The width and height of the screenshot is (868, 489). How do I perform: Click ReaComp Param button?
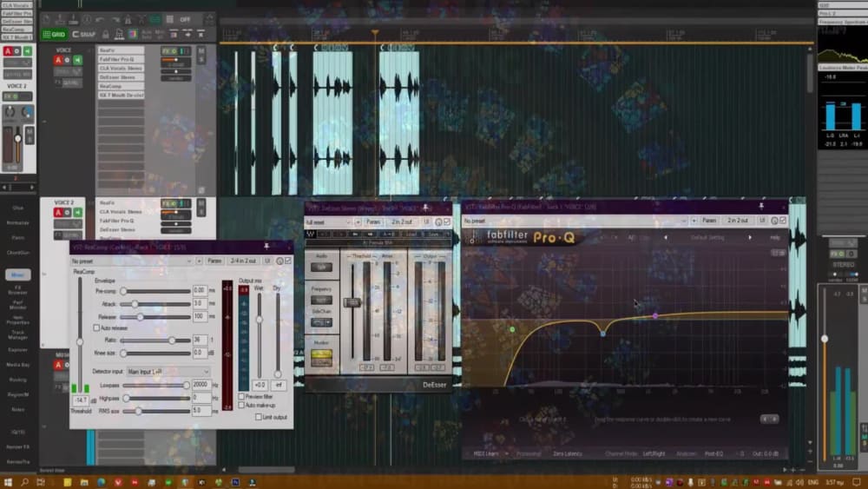point(214,261)
